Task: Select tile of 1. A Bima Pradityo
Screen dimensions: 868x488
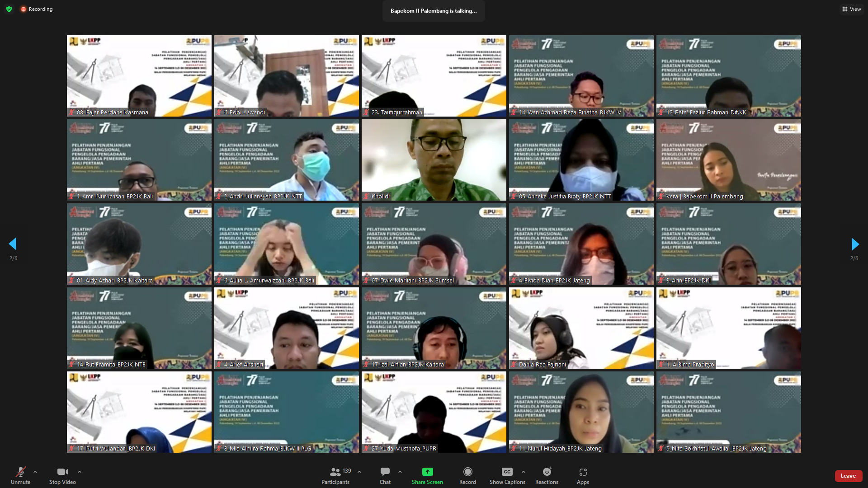Action: [x=729, y=328]
